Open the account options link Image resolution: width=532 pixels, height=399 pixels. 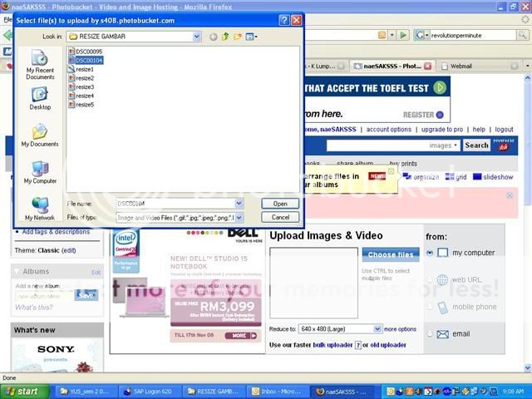(388, 130)
